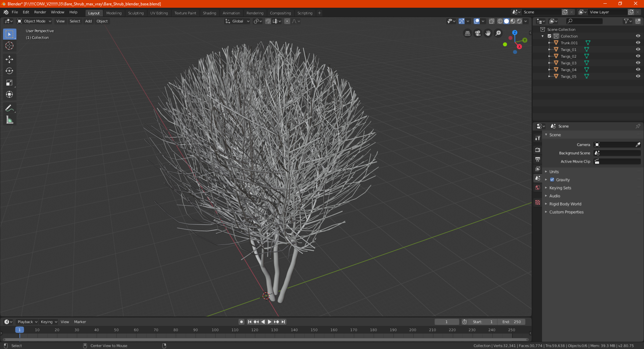Click the current frame marker at 1

[x=19, y=330]
